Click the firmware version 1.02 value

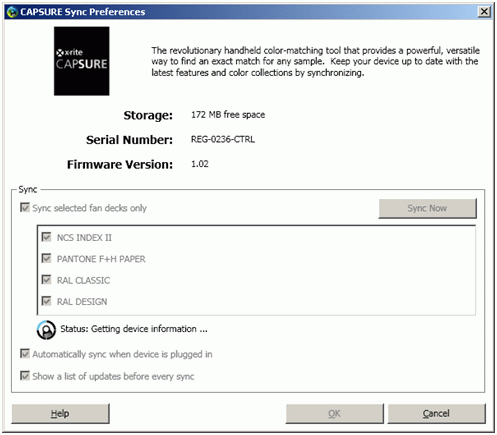[200, 164]
